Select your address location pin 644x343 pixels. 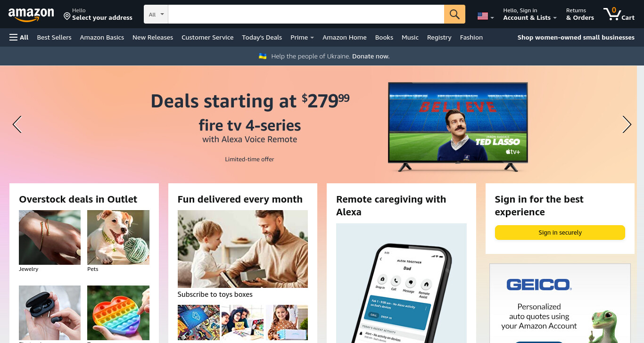tap(66, 16)
